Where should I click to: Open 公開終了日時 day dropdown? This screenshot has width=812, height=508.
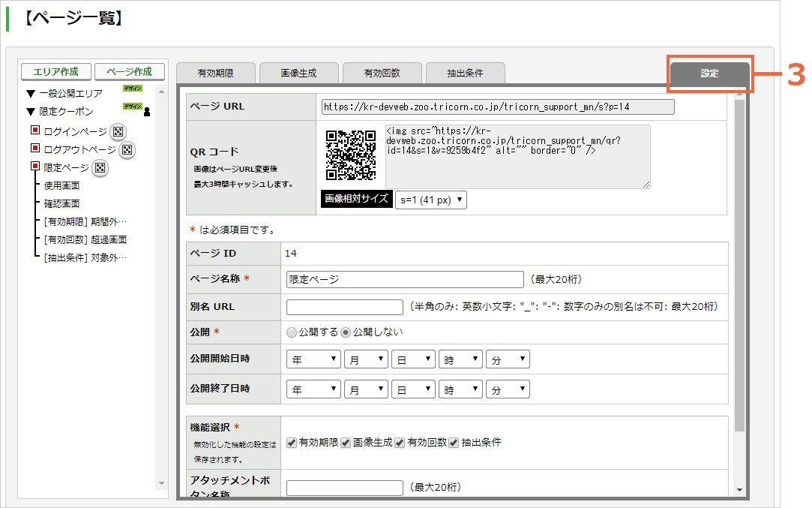[413, 389]
